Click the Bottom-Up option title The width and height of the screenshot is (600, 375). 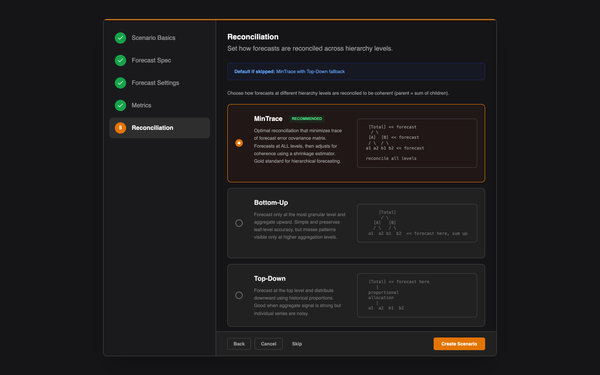point(271,203)
